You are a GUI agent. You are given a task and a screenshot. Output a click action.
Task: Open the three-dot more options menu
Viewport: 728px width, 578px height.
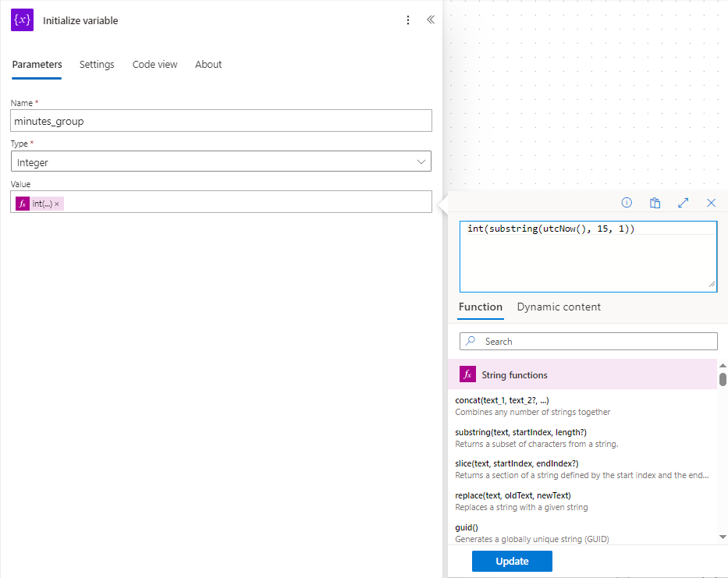tap(407, 20)
